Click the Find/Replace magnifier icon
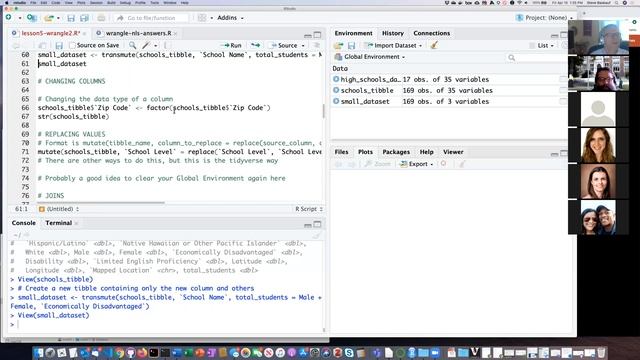This screenshot has width=640, height=360. click(133, 45)
